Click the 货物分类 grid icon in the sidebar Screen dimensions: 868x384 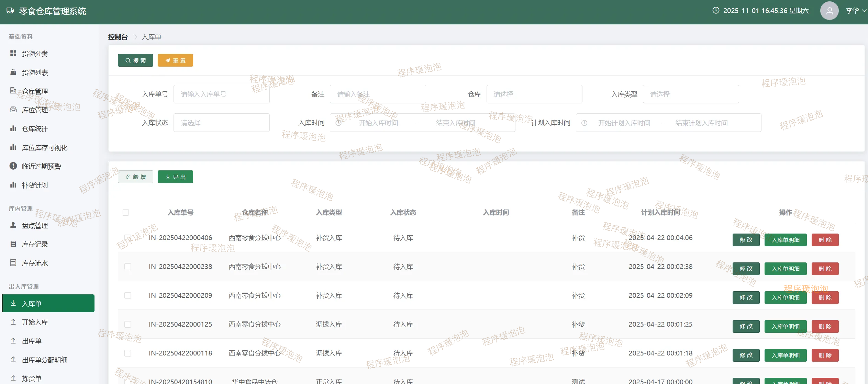pyautogui.click(x=13, y=53)
